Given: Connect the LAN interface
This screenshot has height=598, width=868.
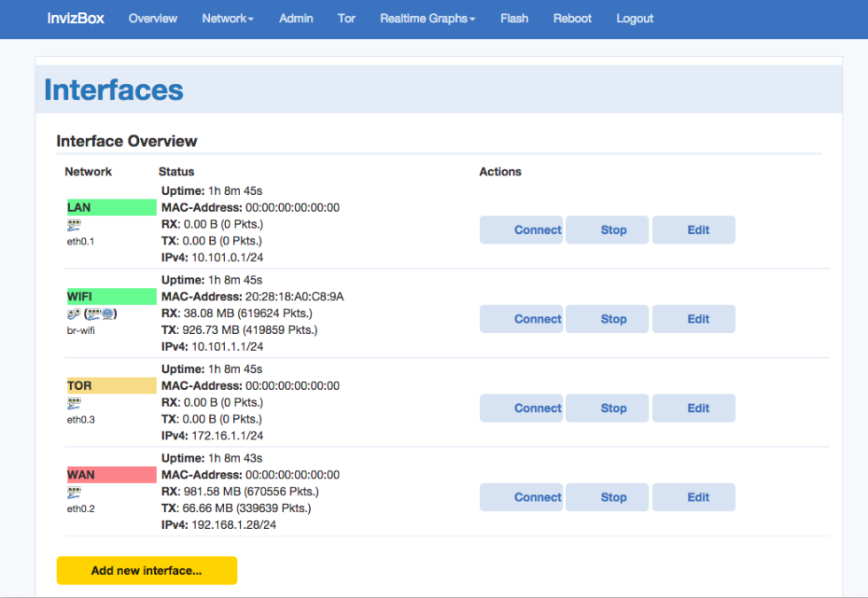Looking at the screenshot, I should coord(521,229).
